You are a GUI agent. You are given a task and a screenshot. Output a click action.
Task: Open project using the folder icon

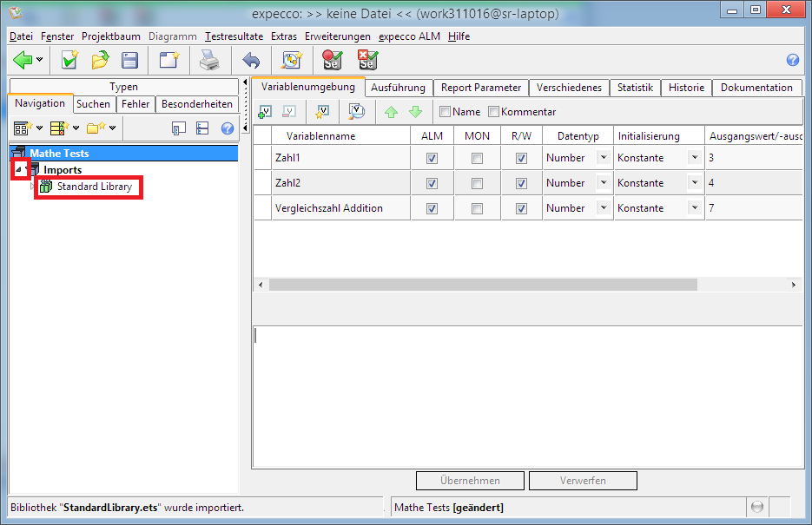tap(100, 60)
